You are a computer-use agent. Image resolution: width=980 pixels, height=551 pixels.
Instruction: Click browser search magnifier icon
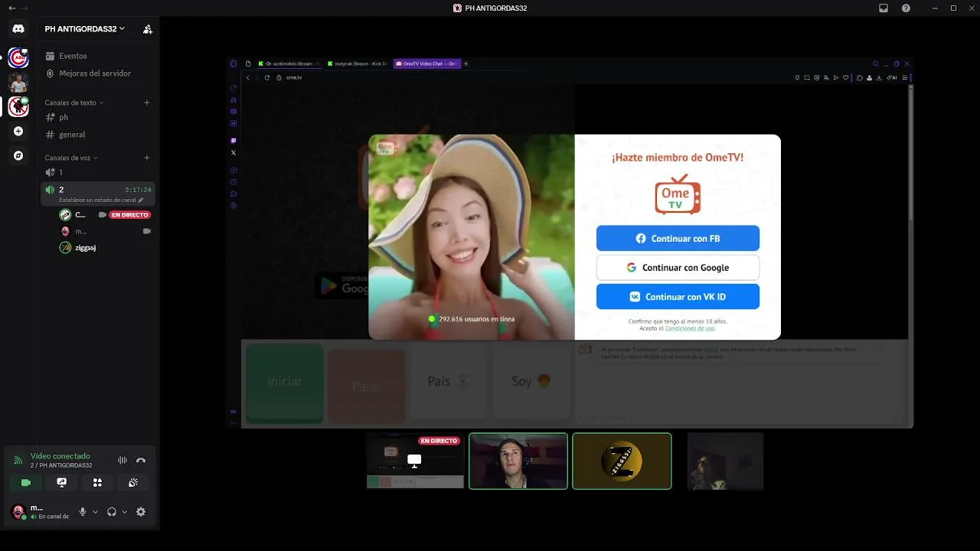click(876, 64)
